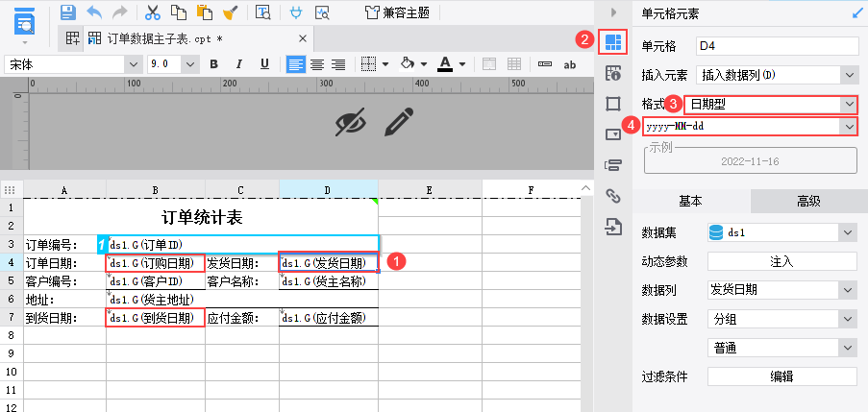The width and height of the screenshot is (868, 412).
Task: Click the paint bucket fill color
Action: pos(408,64)
